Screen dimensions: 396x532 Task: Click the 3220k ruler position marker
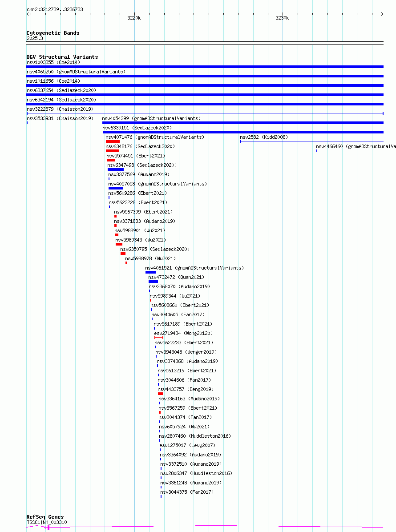pyautogui.click(x=134, y=18)
